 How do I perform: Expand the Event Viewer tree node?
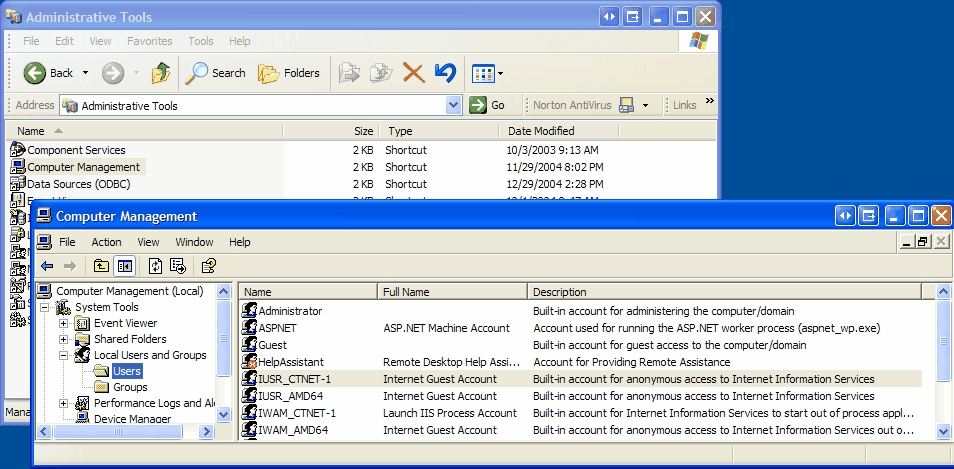pyautogui.click(x=64, y=323)
